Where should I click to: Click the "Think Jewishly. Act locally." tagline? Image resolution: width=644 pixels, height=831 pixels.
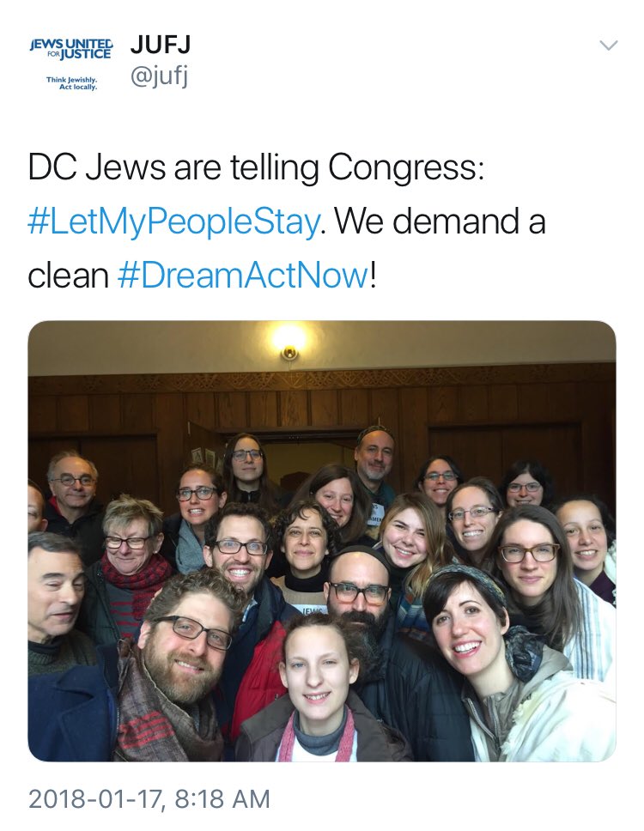(71, 83)
